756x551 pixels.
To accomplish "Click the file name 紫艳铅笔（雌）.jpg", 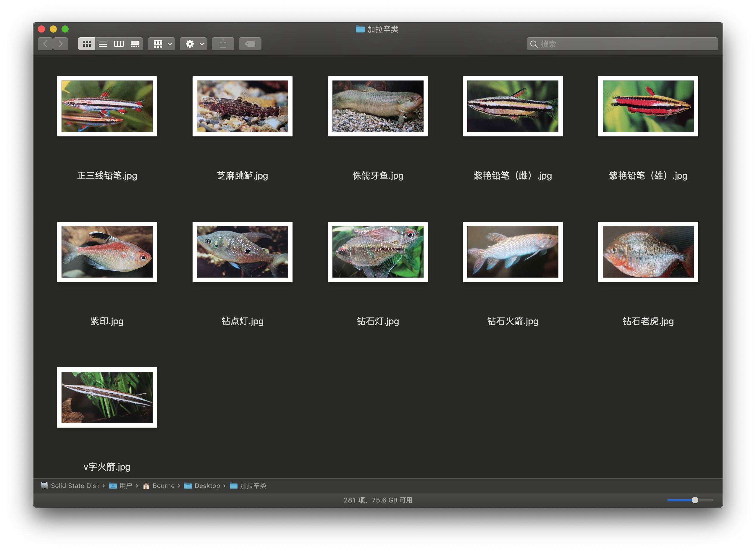I will (x=513, y=176).
